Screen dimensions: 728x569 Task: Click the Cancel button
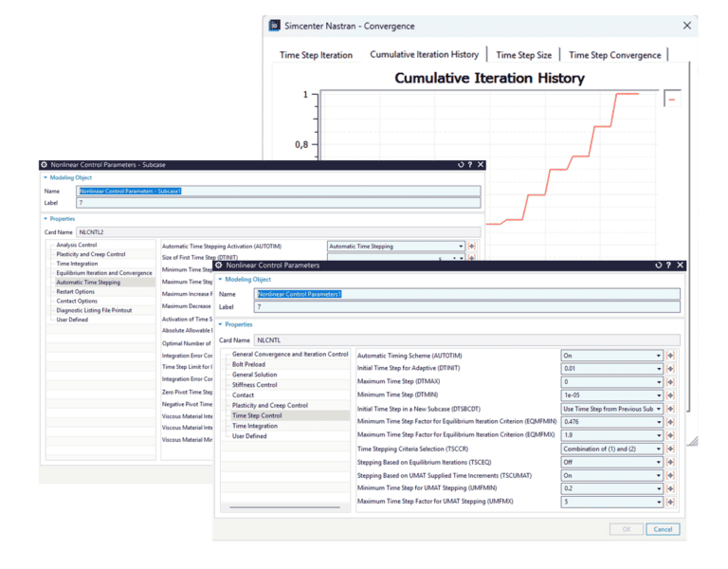point(663,529)
